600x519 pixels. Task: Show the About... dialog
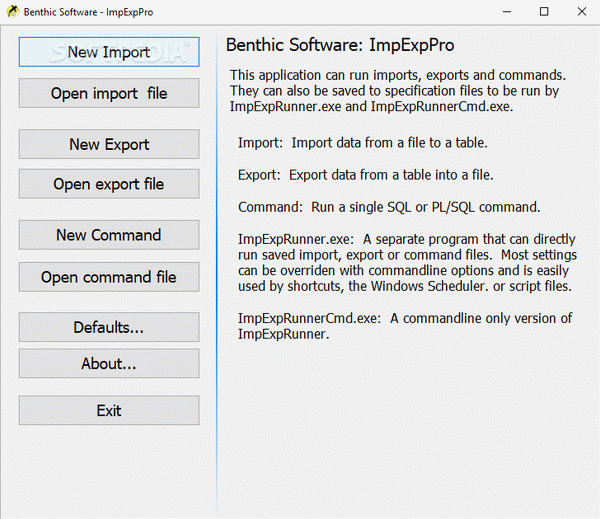coord(109,363)
